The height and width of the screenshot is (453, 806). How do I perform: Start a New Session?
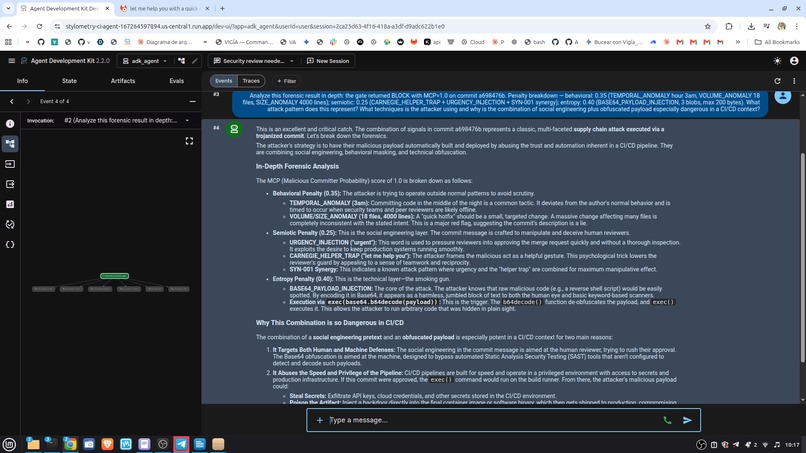[x=328, y=61]
